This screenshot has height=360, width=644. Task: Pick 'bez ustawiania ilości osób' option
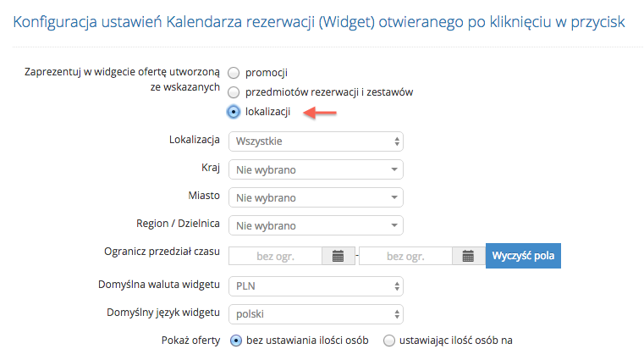coord(236,341)
